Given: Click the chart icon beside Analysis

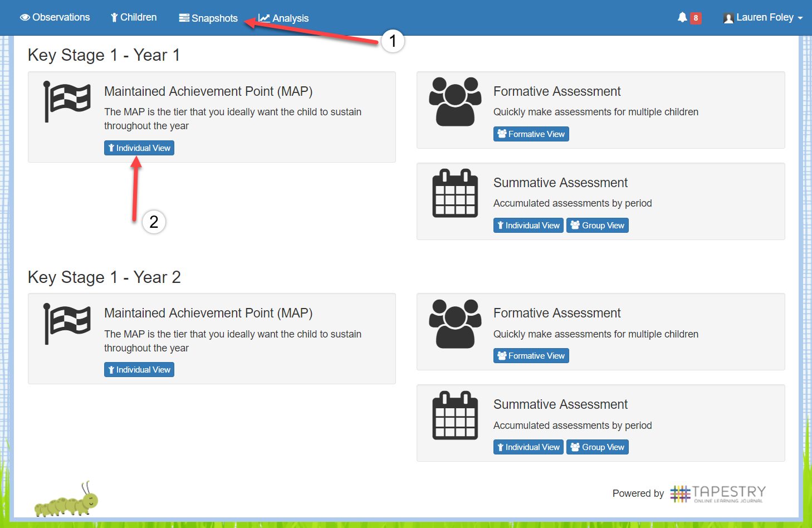Looking at the screenshot, I should 264,18.
